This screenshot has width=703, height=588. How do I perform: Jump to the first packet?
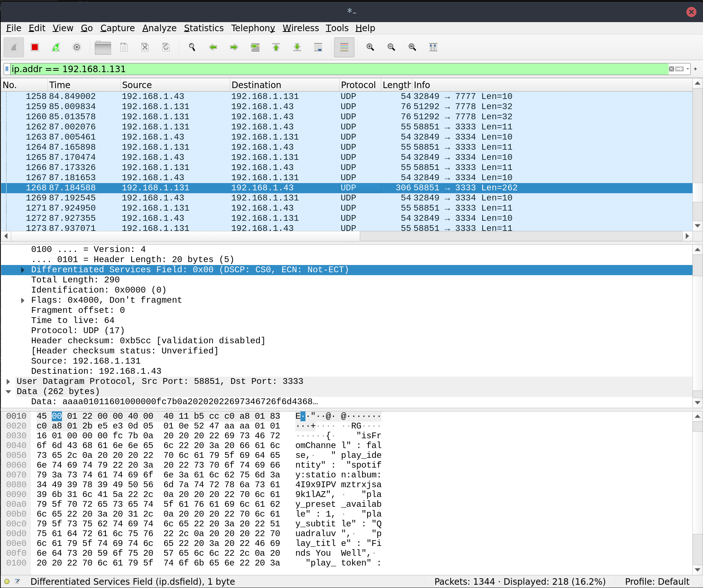[x=276, y=47]
